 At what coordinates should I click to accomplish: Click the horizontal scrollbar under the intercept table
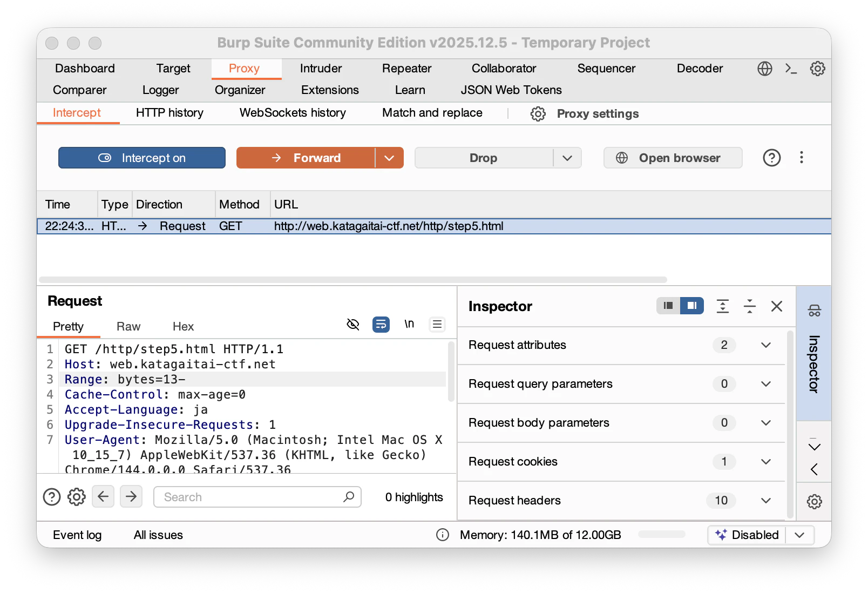click(353, 280)
